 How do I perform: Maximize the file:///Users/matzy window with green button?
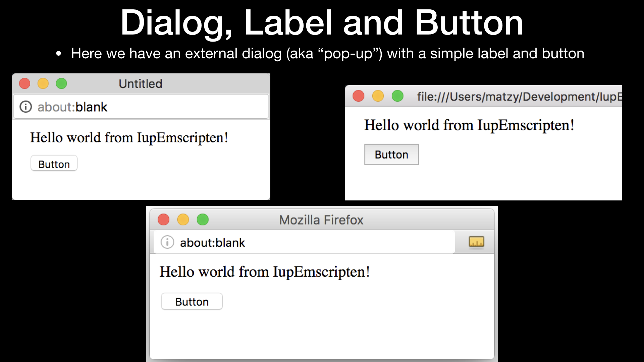397,96
